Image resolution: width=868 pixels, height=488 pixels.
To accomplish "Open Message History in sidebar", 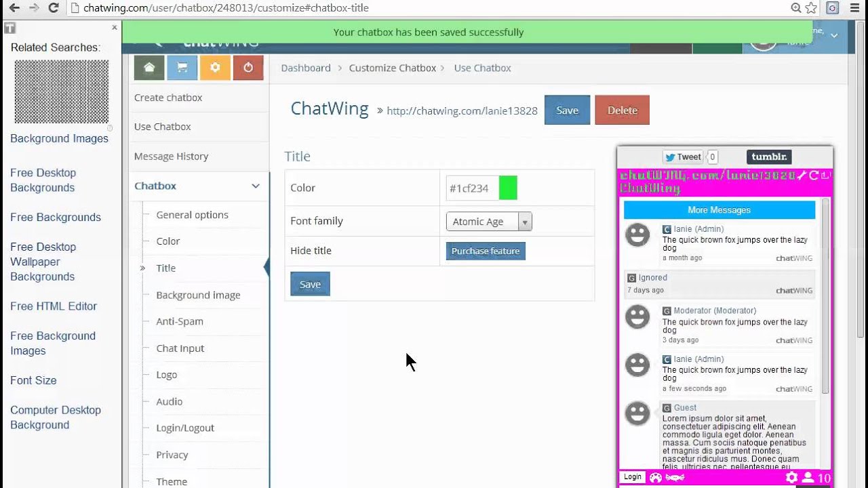I will coord(172,157).
